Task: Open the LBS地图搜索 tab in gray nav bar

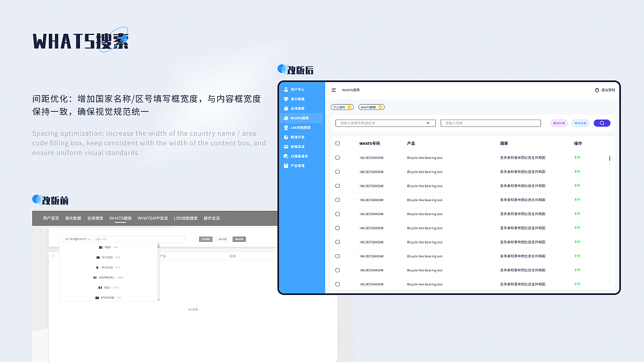Action: [x=186, y=218]
